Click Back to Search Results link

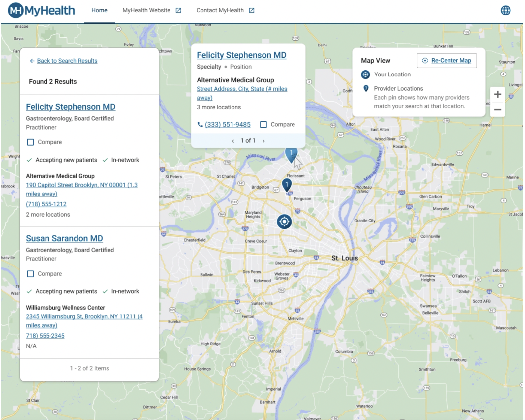click(67, 61)
